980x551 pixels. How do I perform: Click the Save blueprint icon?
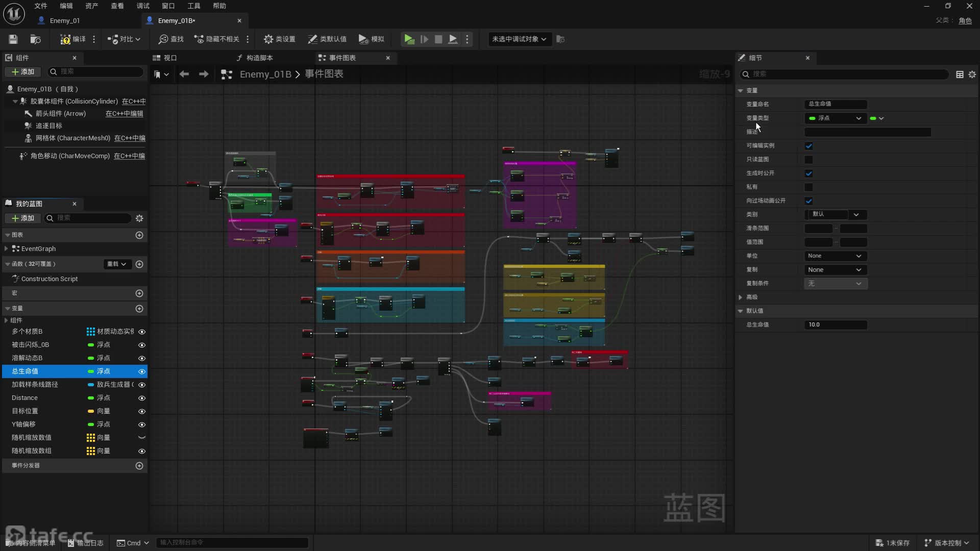pyautogui.click(x=13, y=39)
